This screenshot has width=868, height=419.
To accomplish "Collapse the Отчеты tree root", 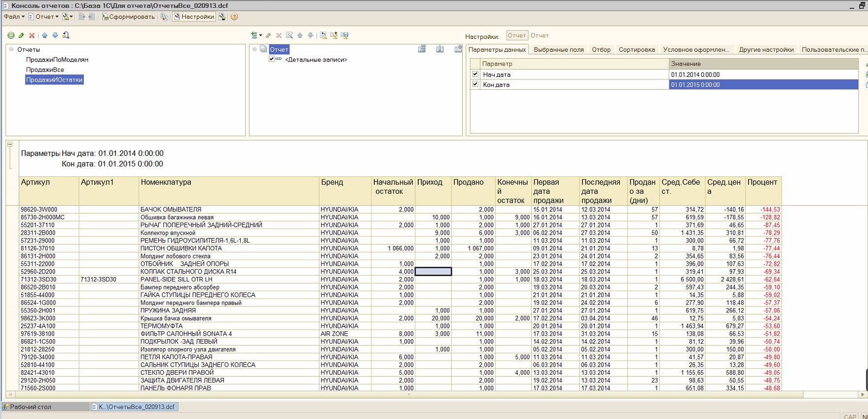I will (11, 49).
